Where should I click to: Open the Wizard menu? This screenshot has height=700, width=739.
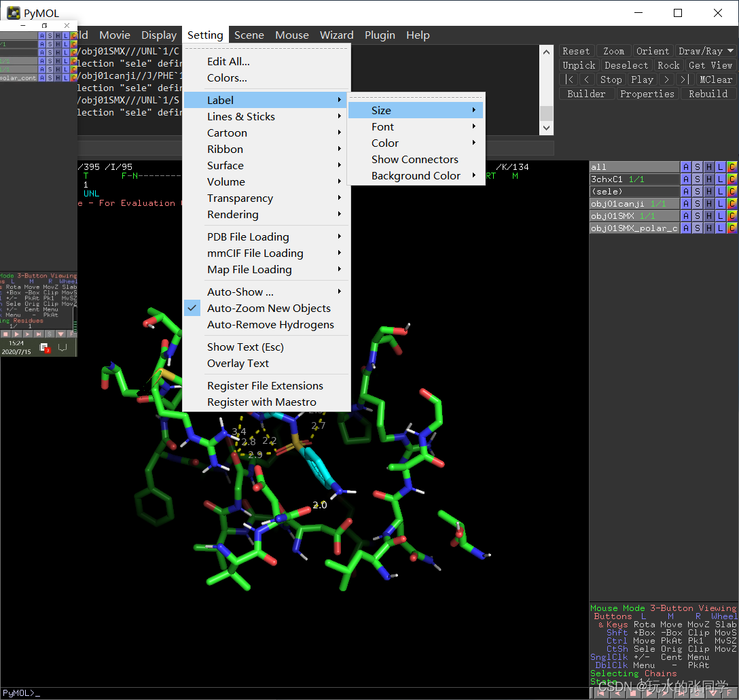point(336,35)
